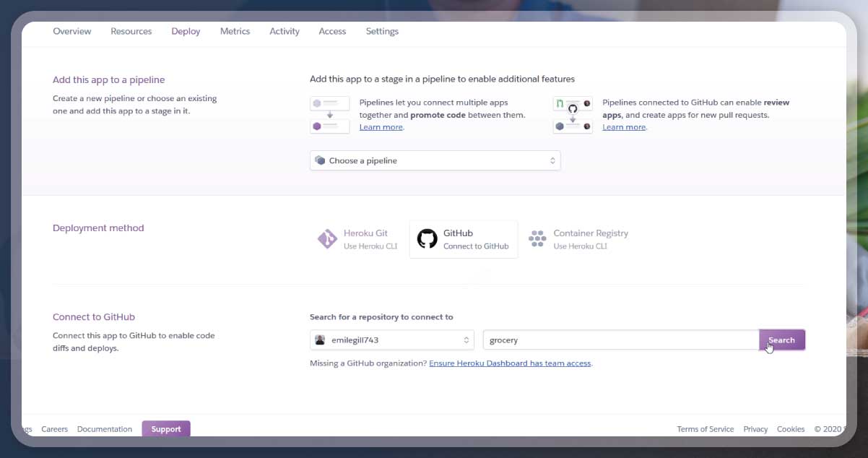Open Terms of Service link
868x458 pixels.
[706, 429]
